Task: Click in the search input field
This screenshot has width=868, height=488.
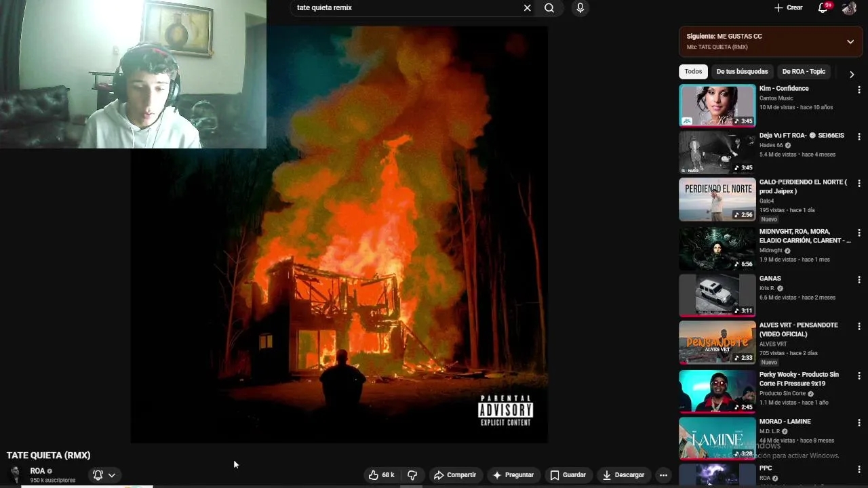Action: click(407, 8)
